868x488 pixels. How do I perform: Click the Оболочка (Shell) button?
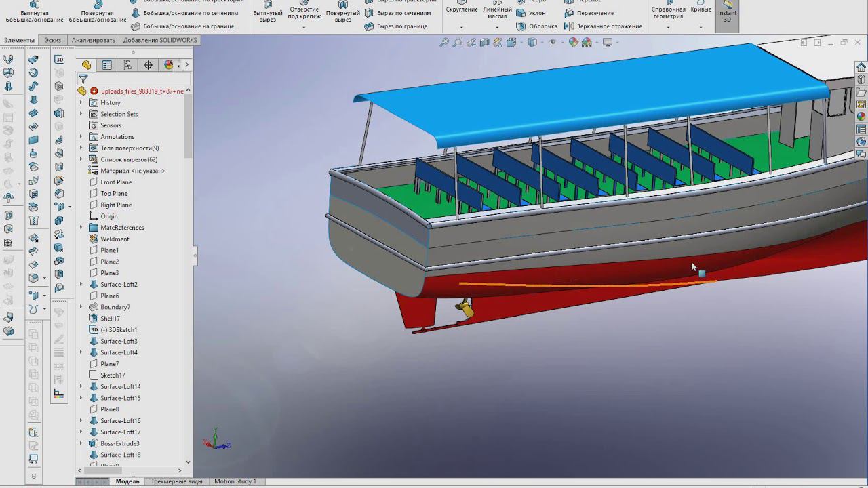point(536,26)
